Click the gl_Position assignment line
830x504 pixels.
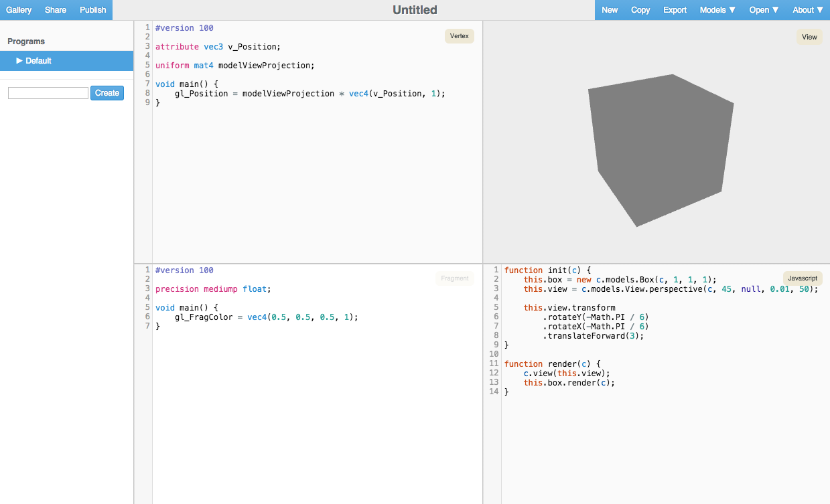(309, 94)
